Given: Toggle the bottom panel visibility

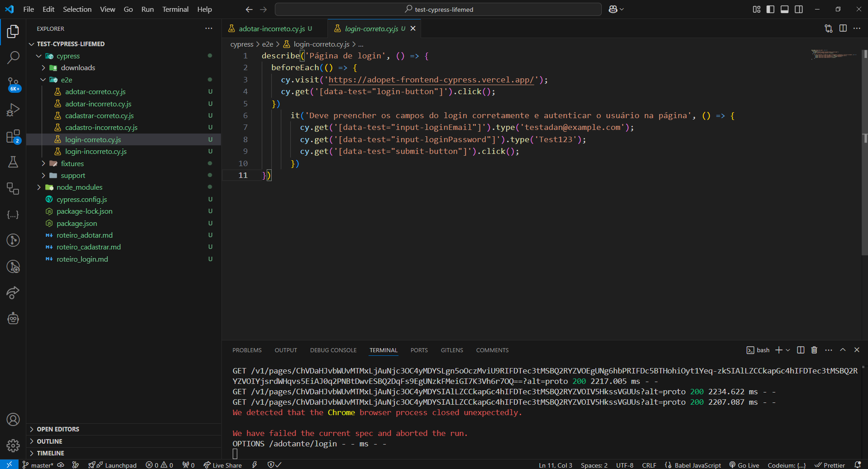Looking at the screenshot, I should [x=785, y=9].
